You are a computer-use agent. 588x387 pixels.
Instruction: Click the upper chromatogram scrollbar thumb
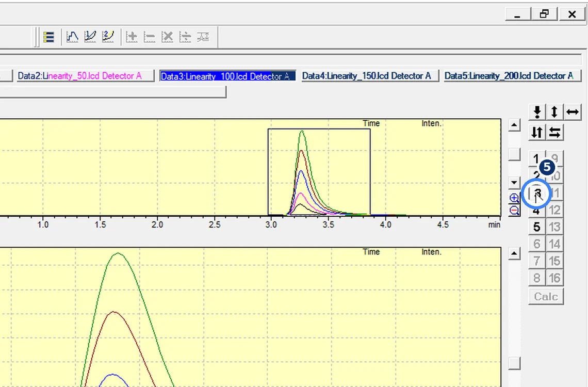click(515, 154)
